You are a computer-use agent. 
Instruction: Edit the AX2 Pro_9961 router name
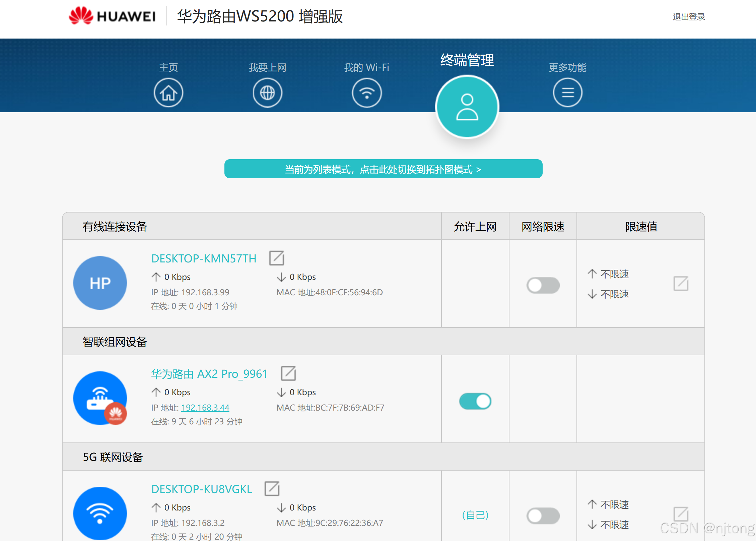288,373
